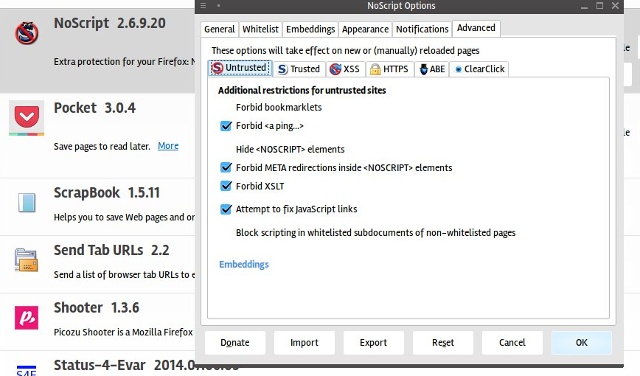The image size is (640, 376).
Task: Maximize the NoScript Options window
Action: 600,6
